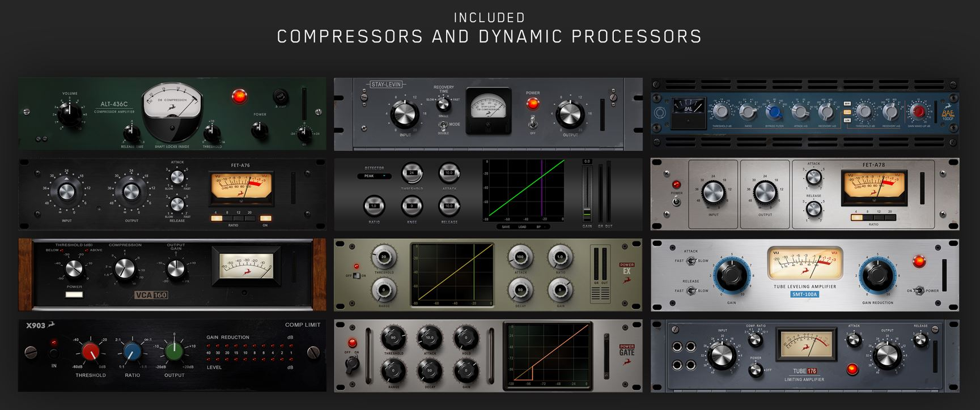Click the VCA 160 Compression knob
The width and height of the screenshot is (980, 410).
126,269
